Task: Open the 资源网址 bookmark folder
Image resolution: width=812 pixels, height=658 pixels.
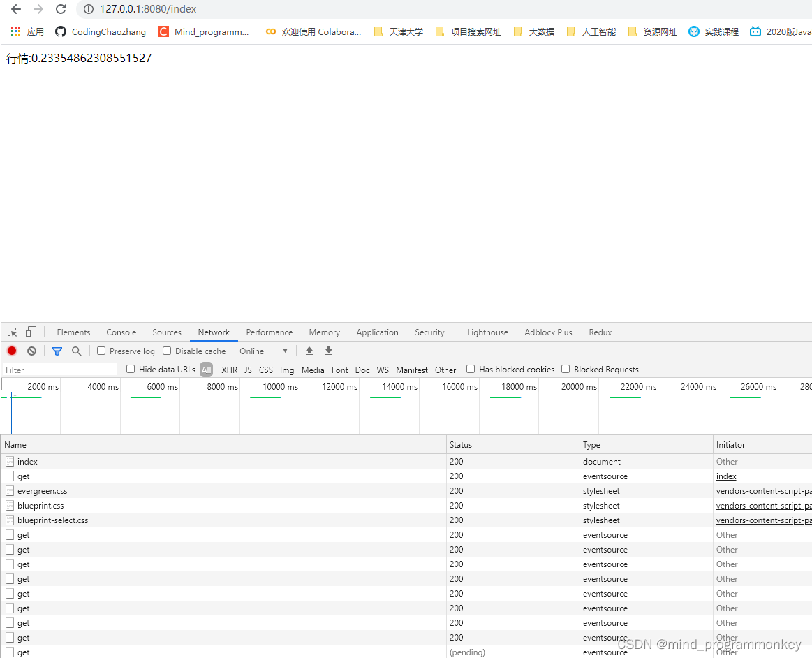Action: [653, 31]
